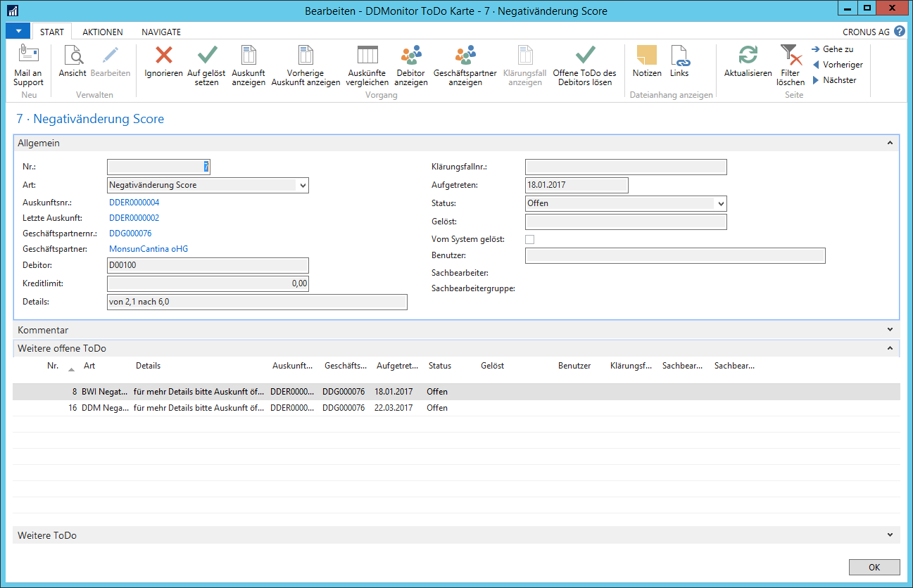Sort by Status column header
Viewport: 913px width, 588px height.
coord(440,366)
